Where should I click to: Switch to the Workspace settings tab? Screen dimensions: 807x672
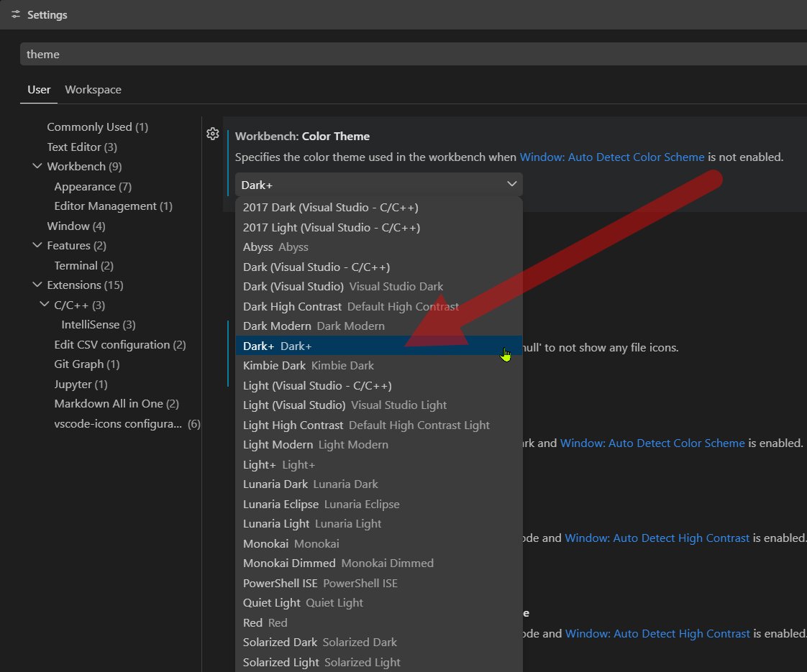[x=94, y=89]
